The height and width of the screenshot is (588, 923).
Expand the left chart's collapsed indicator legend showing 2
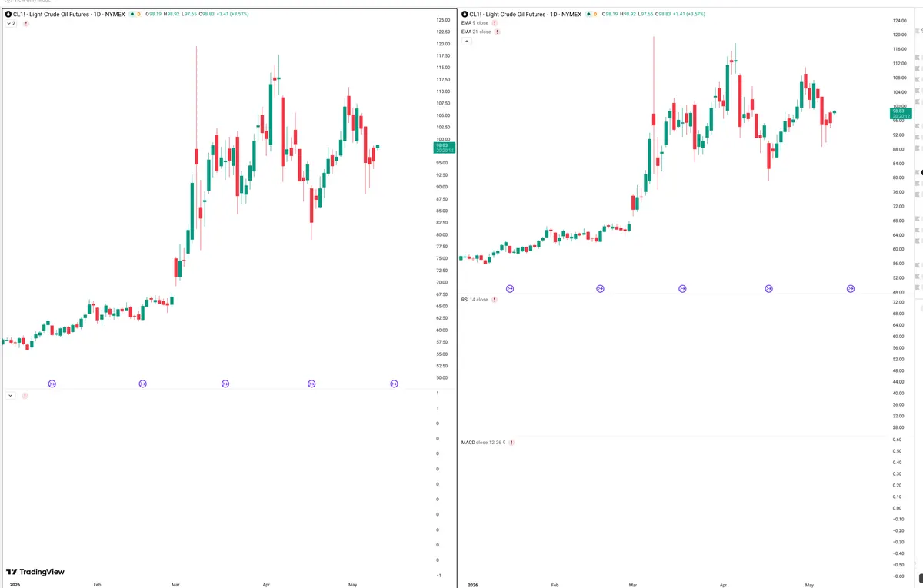coord(11,24)
